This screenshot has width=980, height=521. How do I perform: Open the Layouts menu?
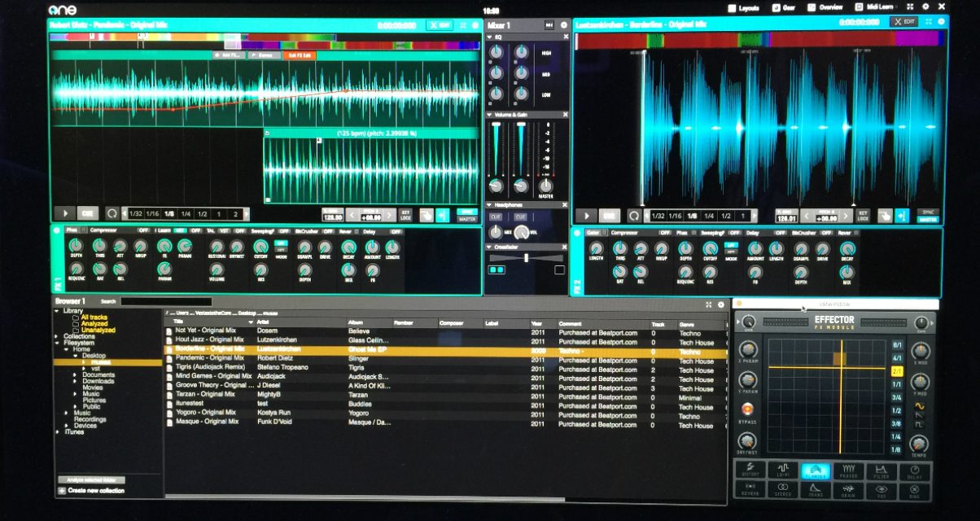click(745, 8)
